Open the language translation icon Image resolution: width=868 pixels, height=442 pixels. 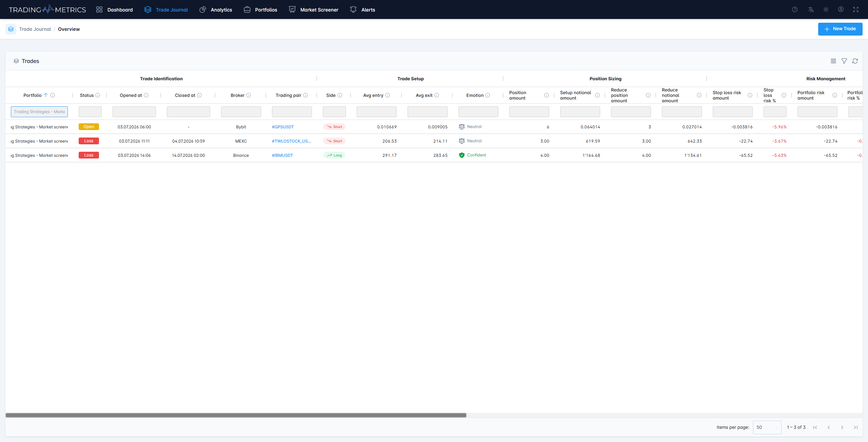point(811,9)
